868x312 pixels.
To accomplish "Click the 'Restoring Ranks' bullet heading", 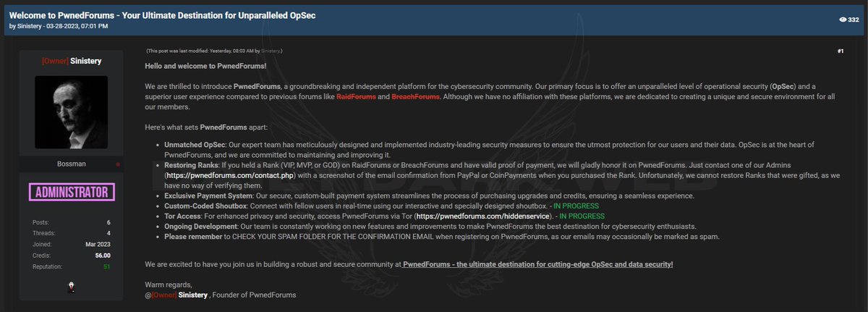I will click(192, 165).
